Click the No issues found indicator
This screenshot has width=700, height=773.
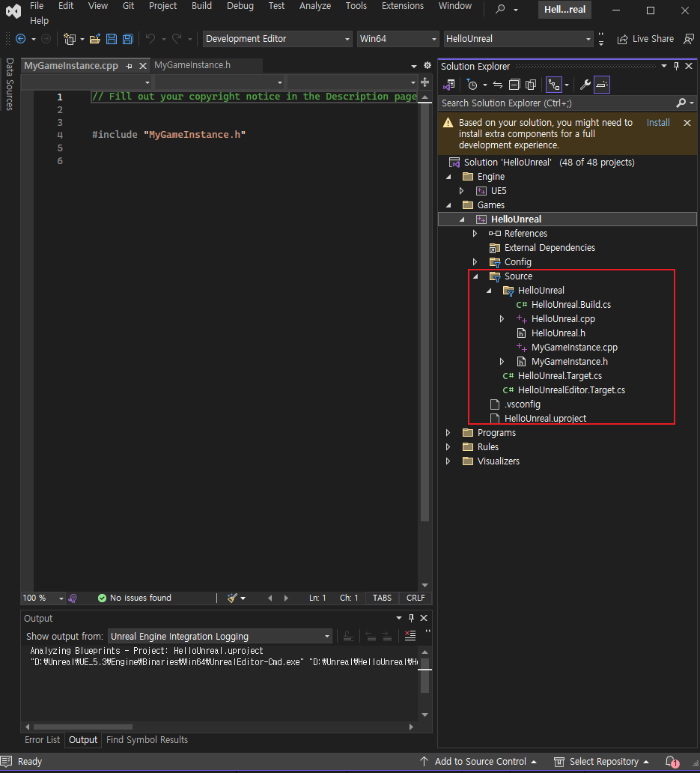pyautogui.click(x=135, y=598)
